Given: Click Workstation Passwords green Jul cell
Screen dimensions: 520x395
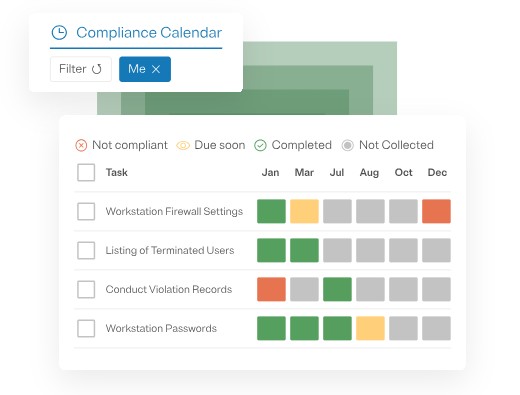Looking at the screenshot, I should tap(337, 328).
